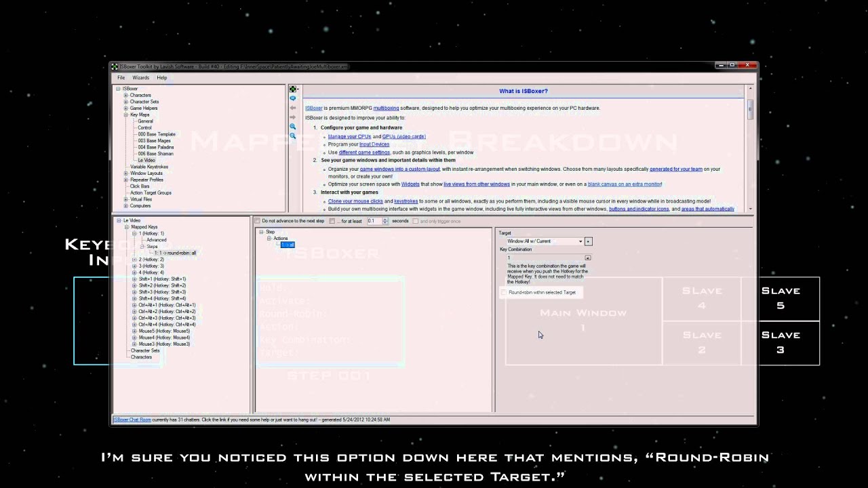Expand the Characters node in top tree
Image resolution: width=868 pixels, height=488 pixels.
(125, 96)
